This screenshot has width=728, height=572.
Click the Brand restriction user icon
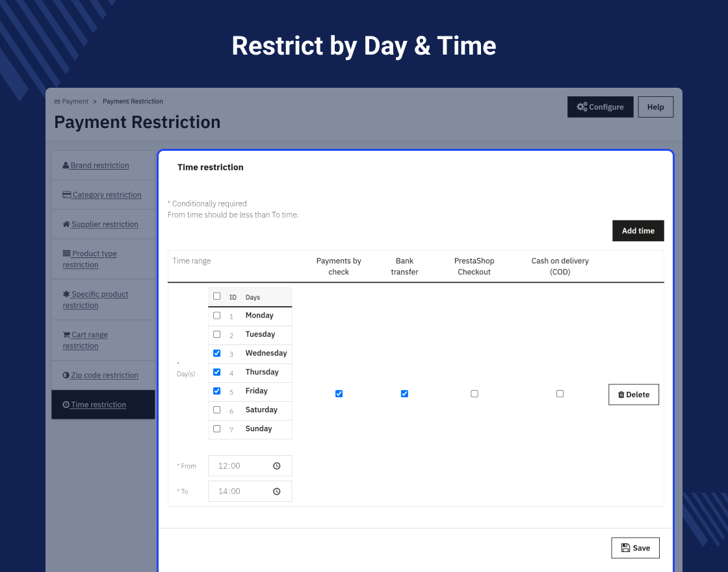pyautogui.click(x=66, y=165)
